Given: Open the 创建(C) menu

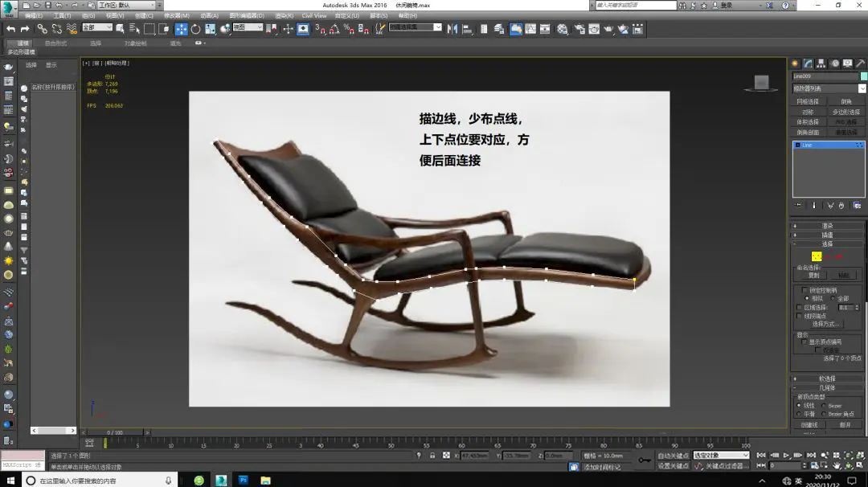Looking at the screenshot, I should point(144,15).
